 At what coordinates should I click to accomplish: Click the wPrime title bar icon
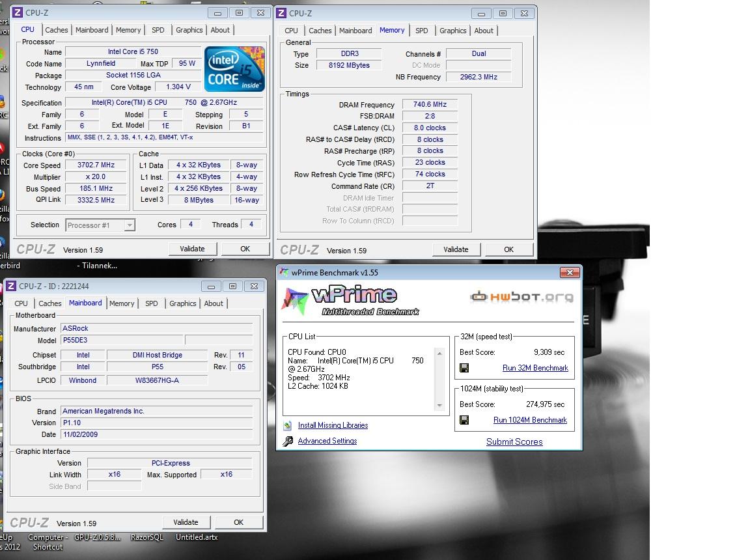point(284,273)
